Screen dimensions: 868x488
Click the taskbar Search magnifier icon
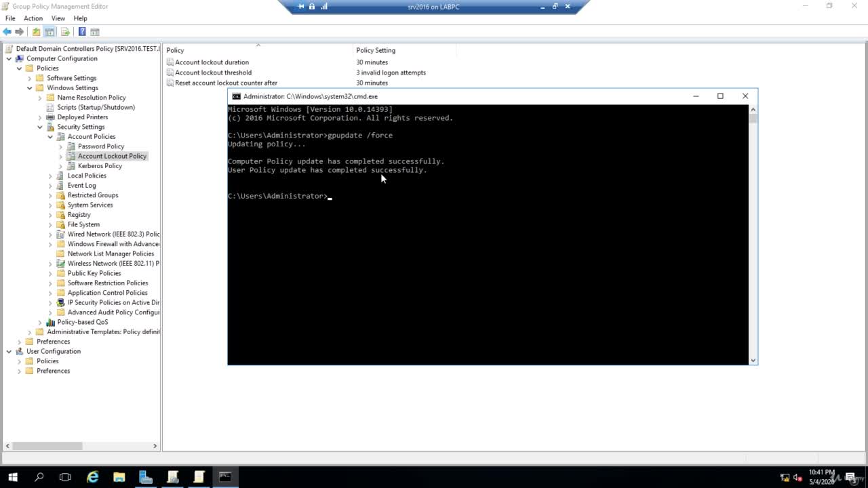point(39,477)
